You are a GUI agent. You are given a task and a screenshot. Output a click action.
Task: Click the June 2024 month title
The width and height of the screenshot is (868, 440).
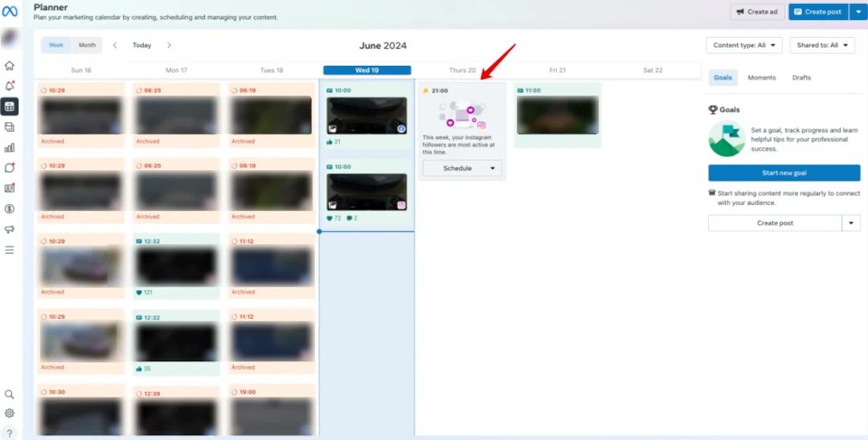[x=383, y=46]
